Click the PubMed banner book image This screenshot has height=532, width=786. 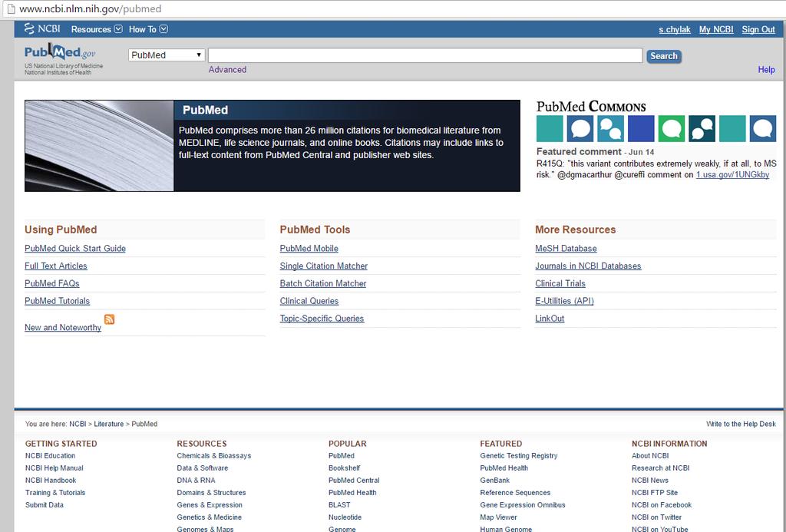tap(99, 145)
